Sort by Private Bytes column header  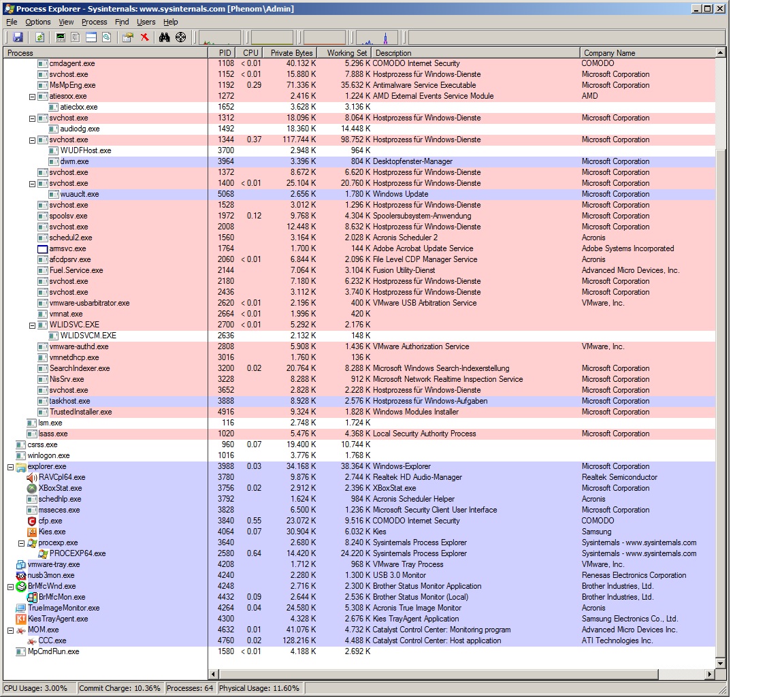click(291, 53)
